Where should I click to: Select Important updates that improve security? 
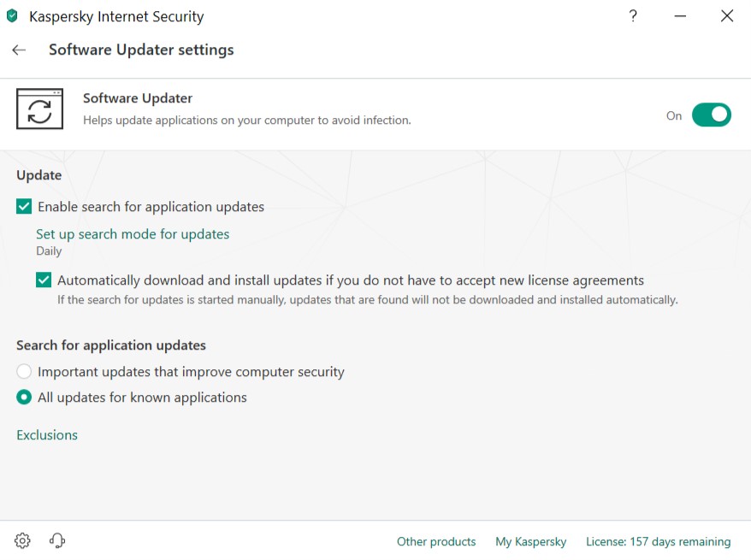(24, 372)
